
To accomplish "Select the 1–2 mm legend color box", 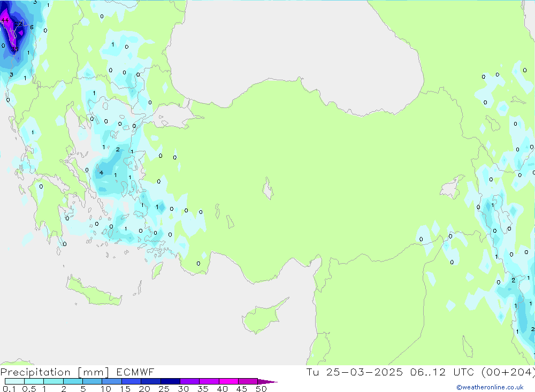I will coord(53,381).
